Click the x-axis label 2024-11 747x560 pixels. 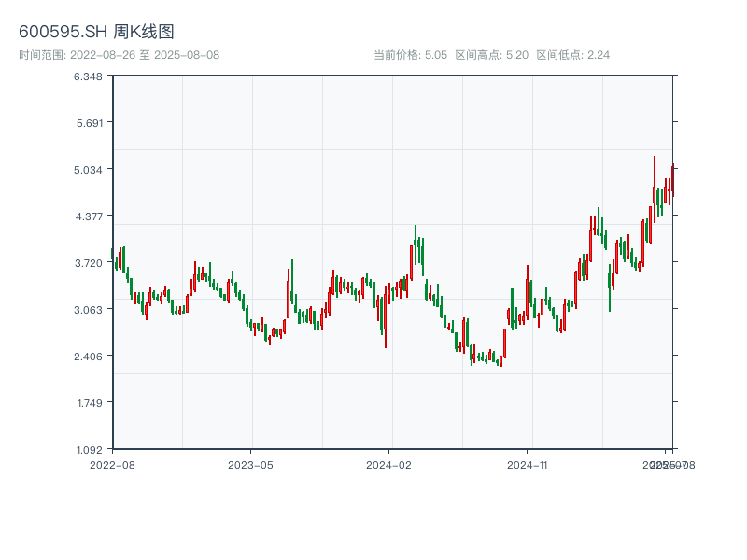pyautogui.click(x=528, y=465)
